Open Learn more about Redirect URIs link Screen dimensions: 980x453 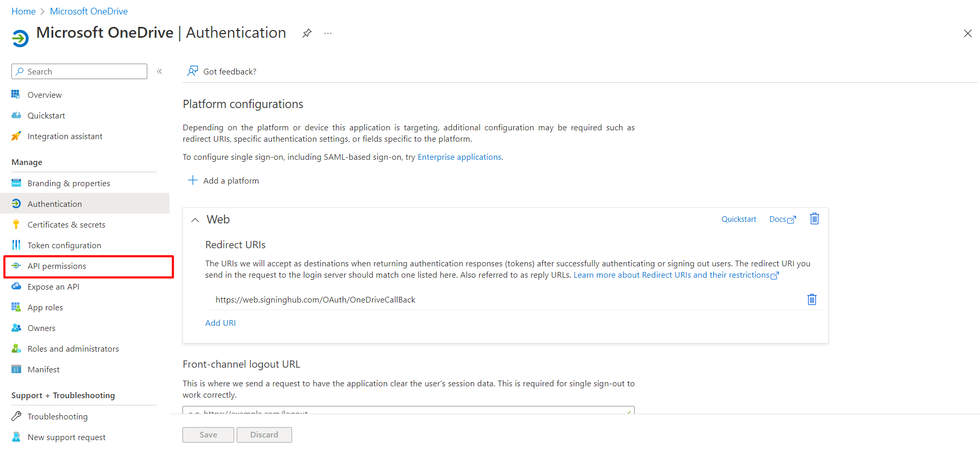tap(676, 275)
